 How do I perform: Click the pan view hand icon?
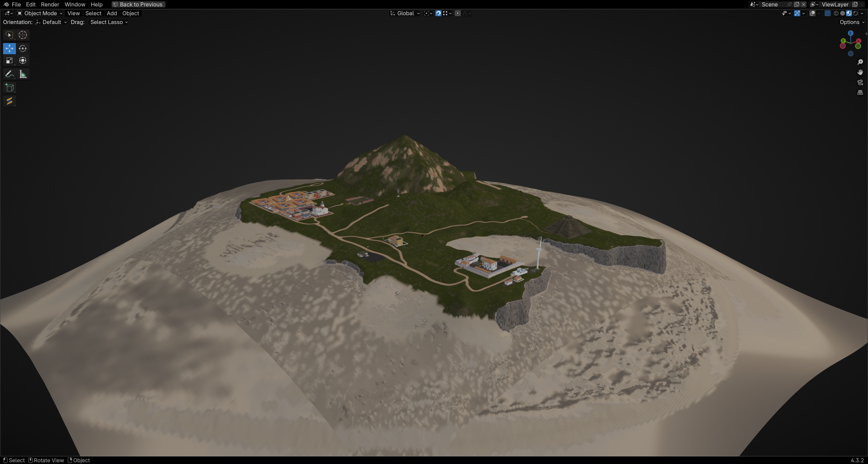click(x=860, y=72)
